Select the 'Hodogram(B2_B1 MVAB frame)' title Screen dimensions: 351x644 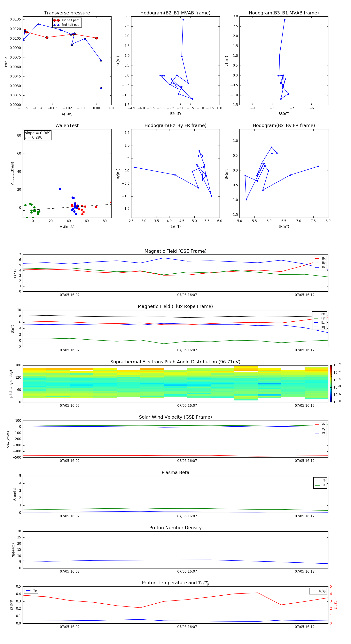[x=175, y=13]
